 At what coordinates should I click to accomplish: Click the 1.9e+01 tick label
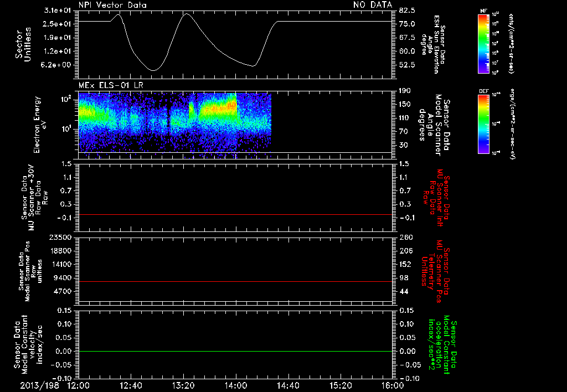coord(58,38)
